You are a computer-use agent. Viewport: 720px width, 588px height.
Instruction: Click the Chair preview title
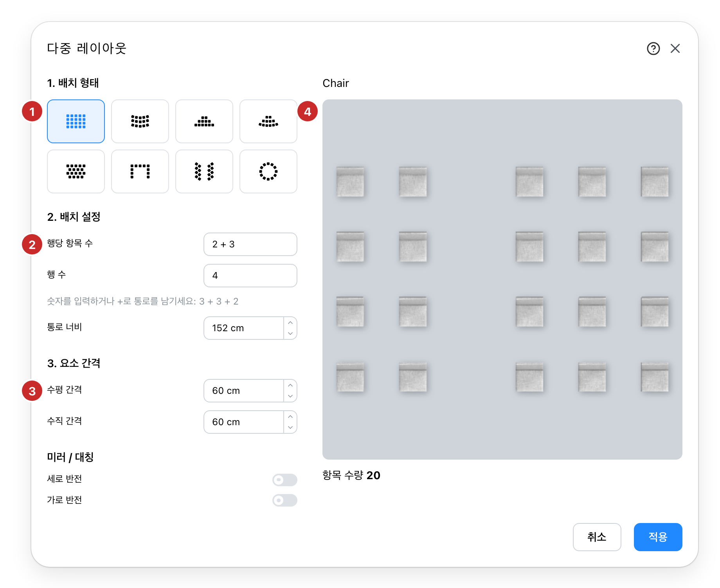336,83
